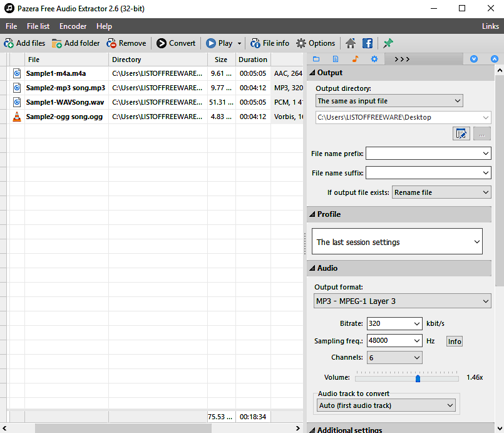Select the Sample2-ogg song.ogg file row
This screenshot has width=504, height=433.
click(155, 117)
